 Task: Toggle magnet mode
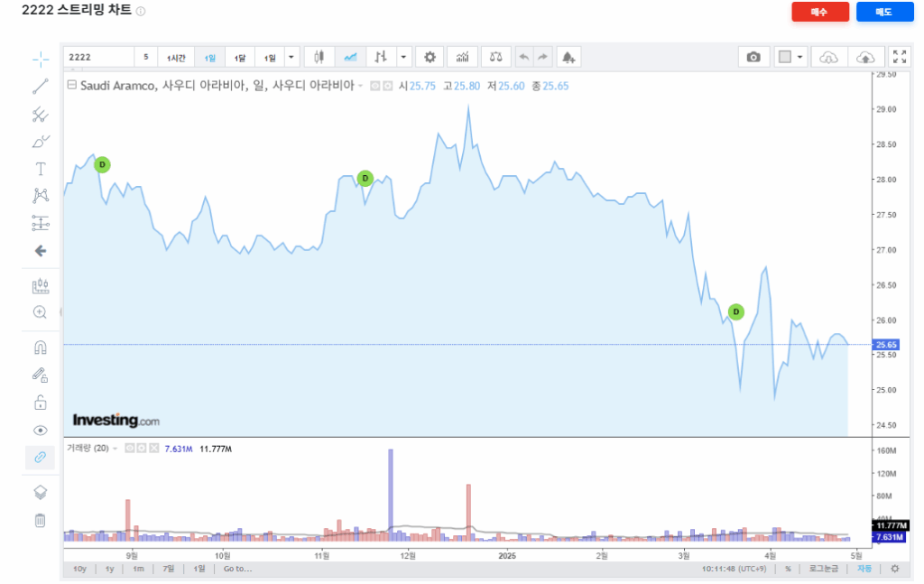tap(41, 348)
